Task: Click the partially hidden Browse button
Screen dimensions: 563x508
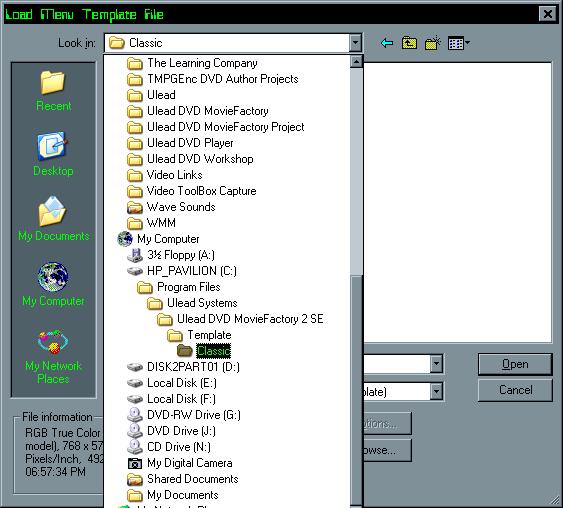Action: [x=387, y=450]
